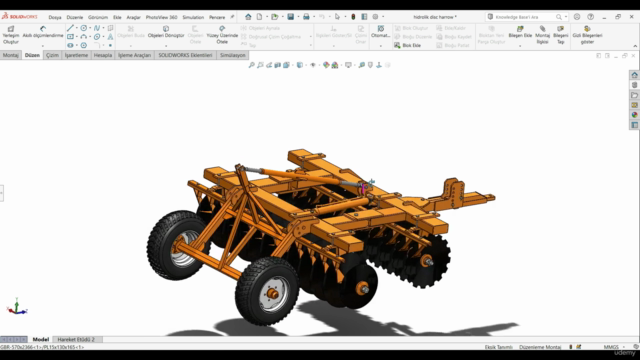Open the Düzenle menu

pyautogui.click(x=75, y=17)
